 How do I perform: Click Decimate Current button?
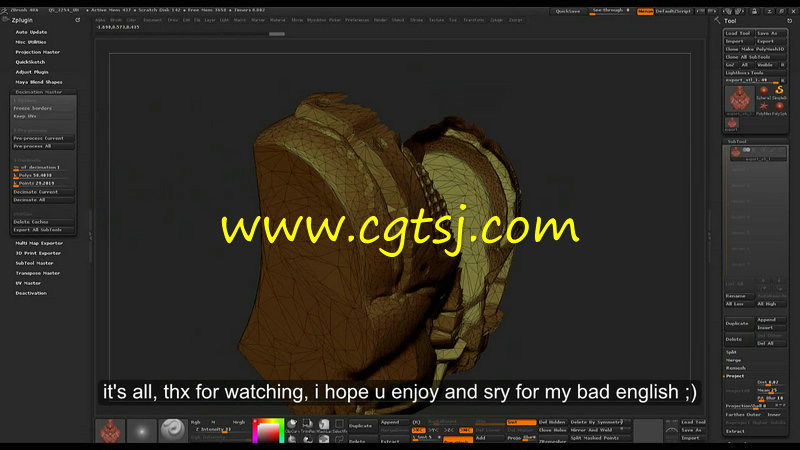click(x=43, y=192)
